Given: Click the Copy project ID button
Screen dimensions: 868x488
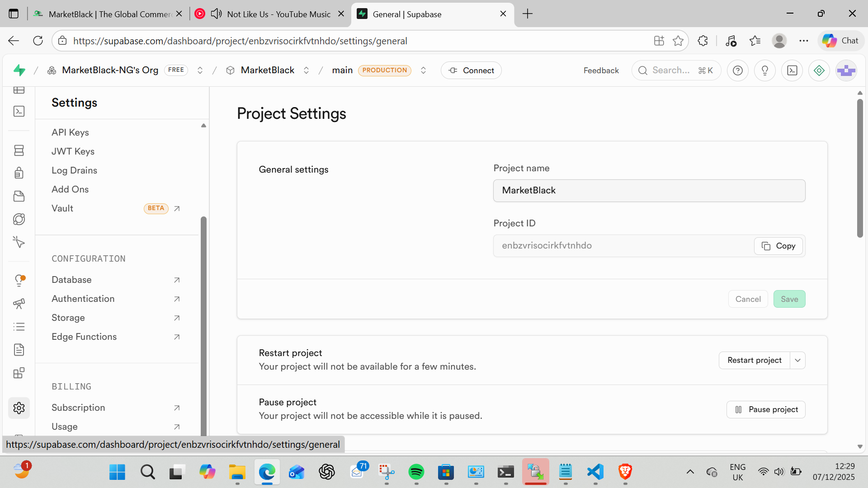Looking at the screenshot, I should (x=778, y=246).
